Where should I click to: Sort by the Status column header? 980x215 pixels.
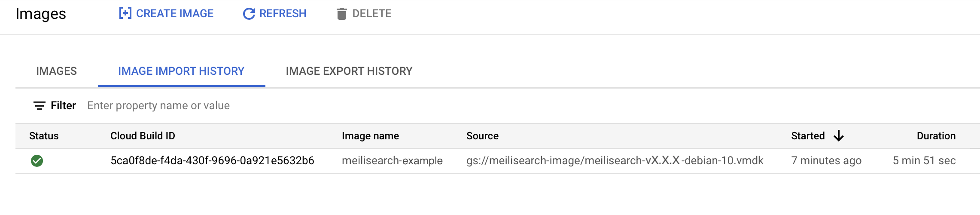click(x=44, y=136)
